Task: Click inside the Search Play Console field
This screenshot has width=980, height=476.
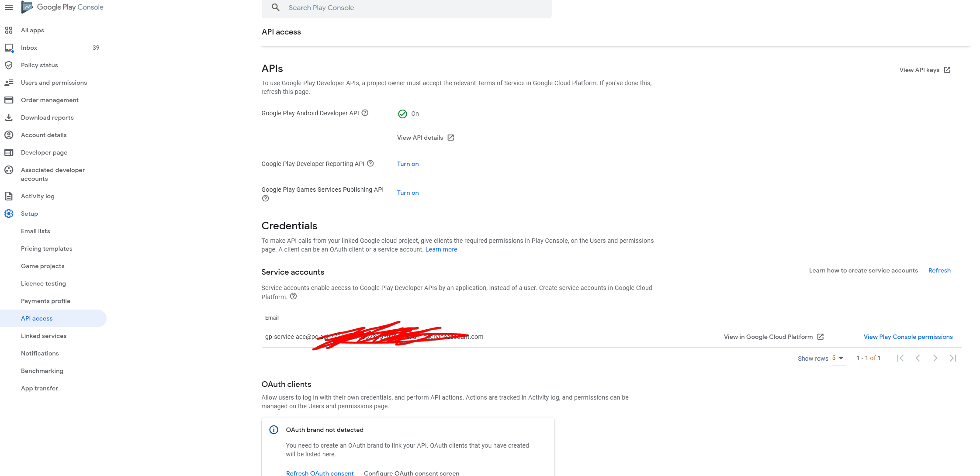Action: pos(406,7)
